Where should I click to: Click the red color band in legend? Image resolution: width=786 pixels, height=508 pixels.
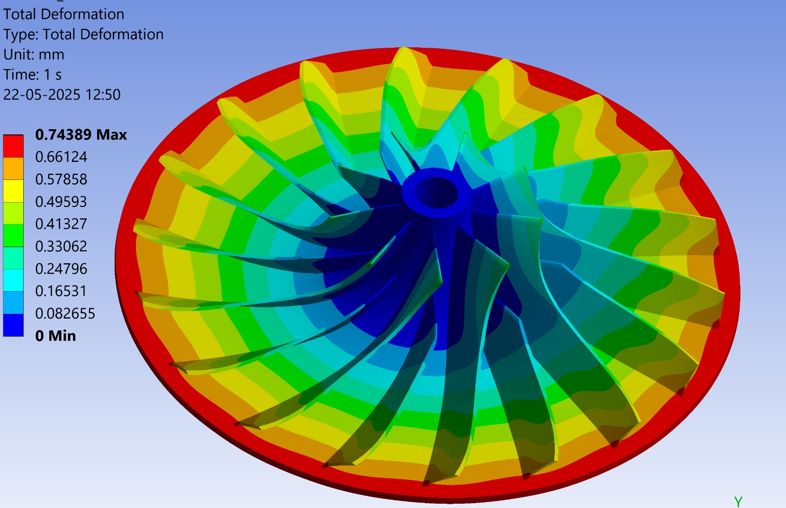pyautogui.click(x=13, y=146)
